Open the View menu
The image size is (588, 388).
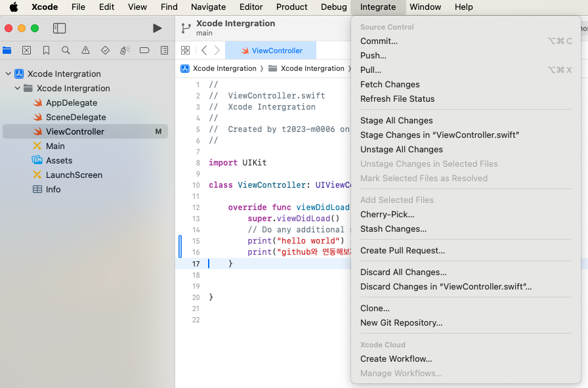[x=137, y=7]
